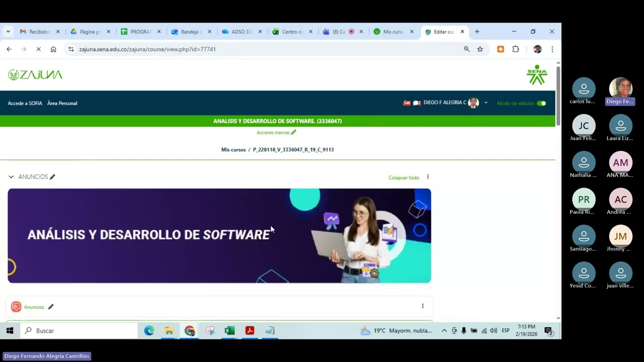
Task: Click course code breadcrumb P_228118_V_3336047
Action: click(x=293, y=150)
